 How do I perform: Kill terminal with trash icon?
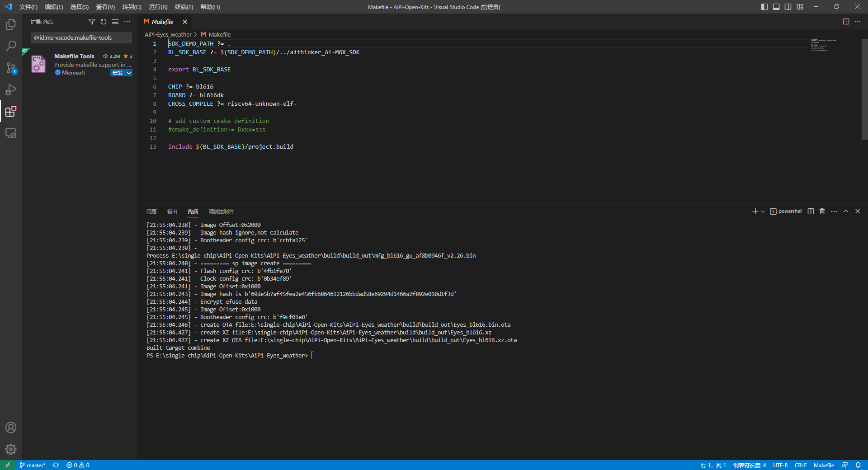tap(822, 211)
